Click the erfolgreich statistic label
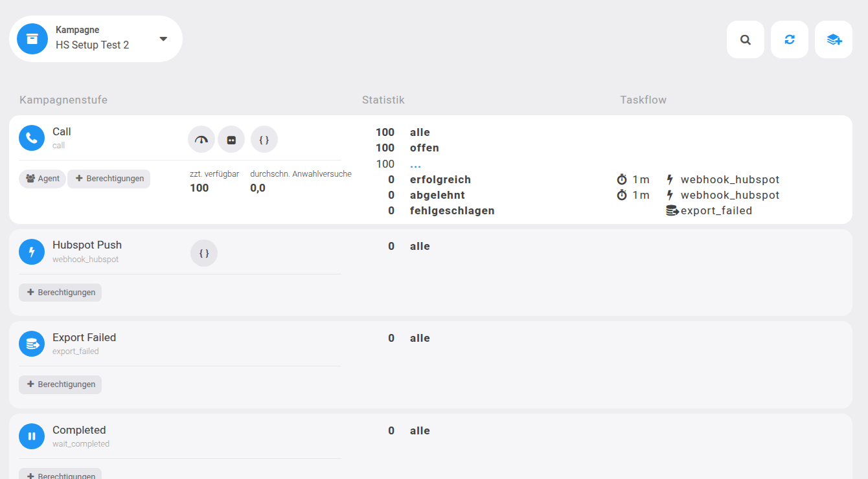 [440, 179]
